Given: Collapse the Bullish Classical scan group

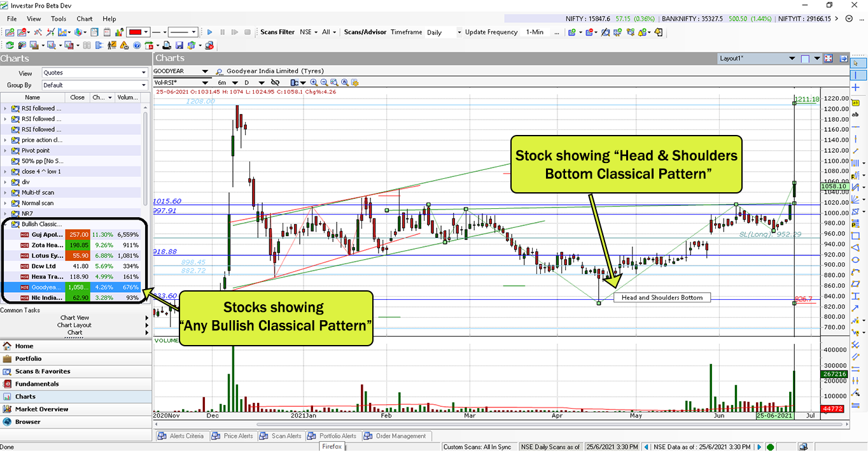Looking at the screenshot, I should (x=6, y=224).
